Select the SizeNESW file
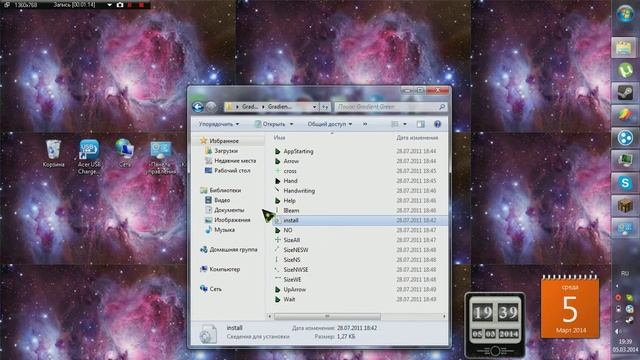Screen dimensions: 640x360 click(x=296, y=250)
